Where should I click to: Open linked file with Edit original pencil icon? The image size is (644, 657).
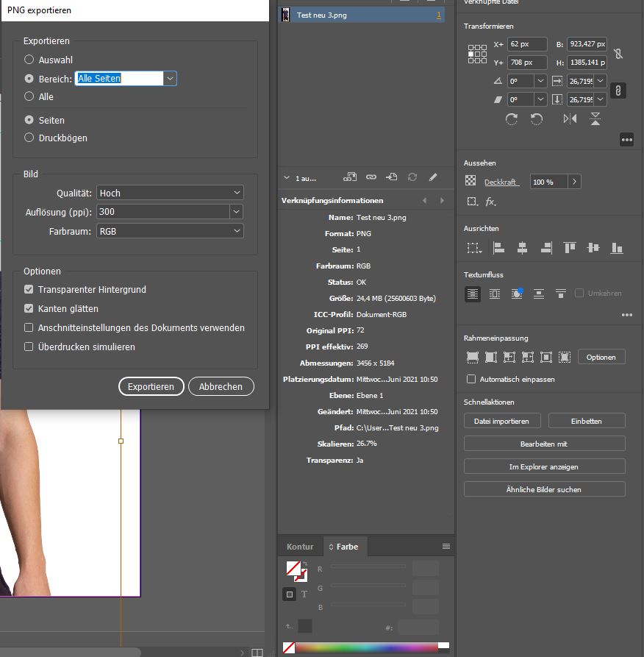[x=433, y=177]
